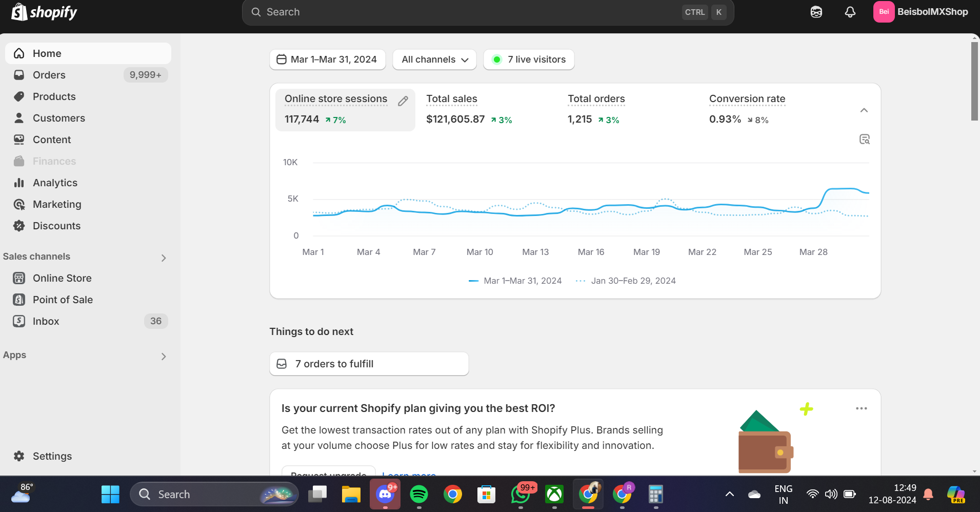Show hidden system tray icons

coord(729,494)
